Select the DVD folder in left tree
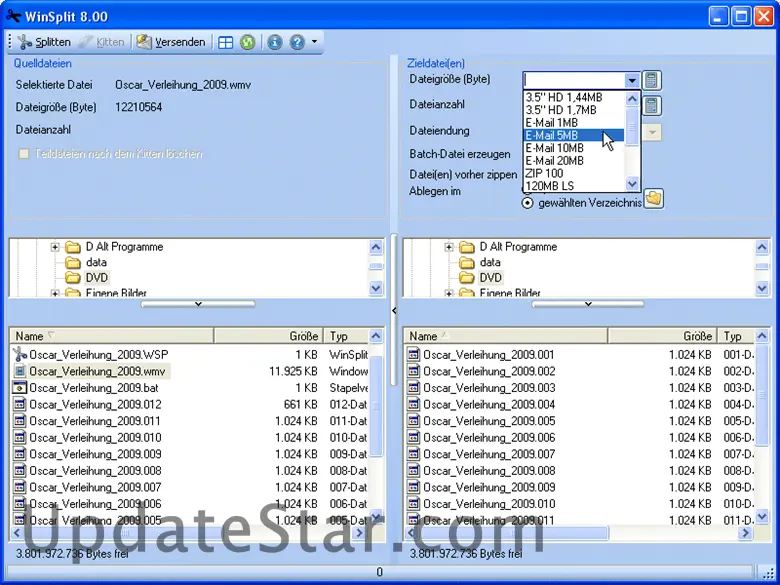780x585 pixels. pos(97,278)
